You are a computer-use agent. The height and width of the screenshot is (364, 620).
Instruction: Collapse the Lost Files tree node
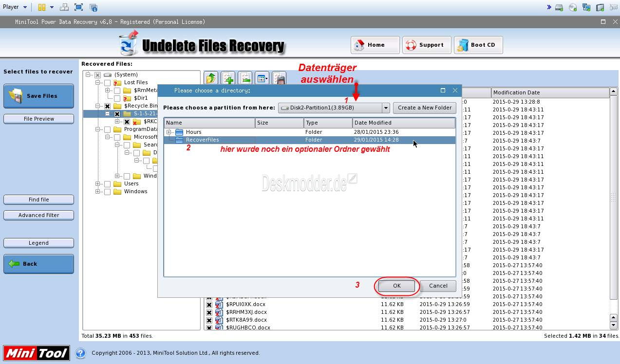tap(98, 83)
